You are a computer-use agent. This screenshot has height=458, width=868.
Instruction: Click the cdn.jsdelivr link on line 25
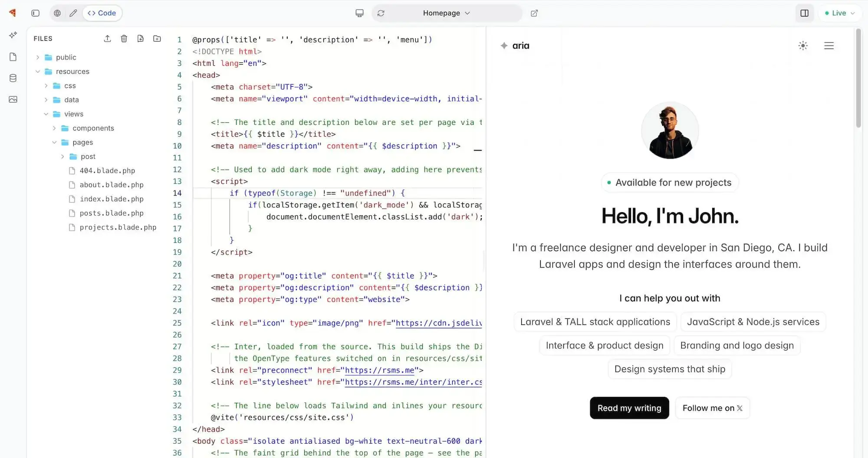click(x=439, y=323)
